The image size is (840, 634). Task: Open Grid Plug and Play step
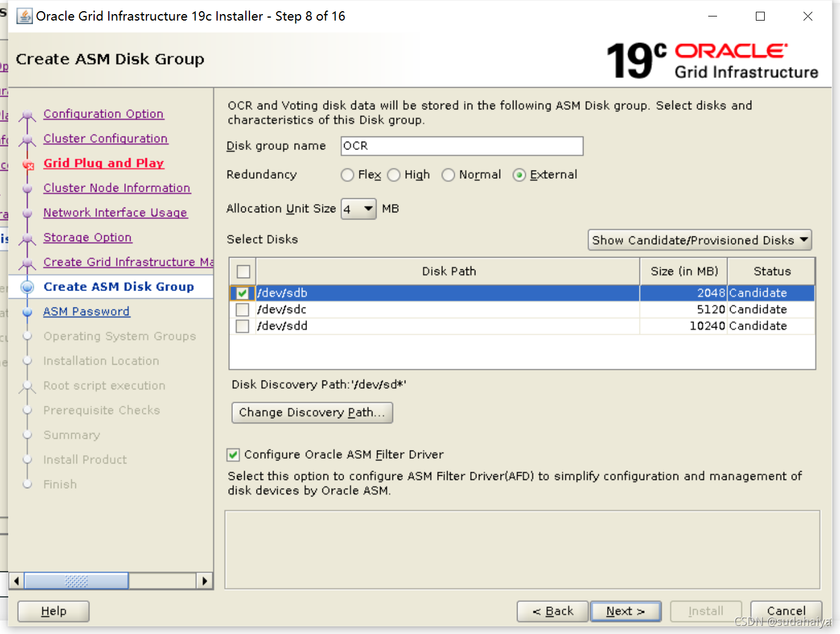click(104, 163)
